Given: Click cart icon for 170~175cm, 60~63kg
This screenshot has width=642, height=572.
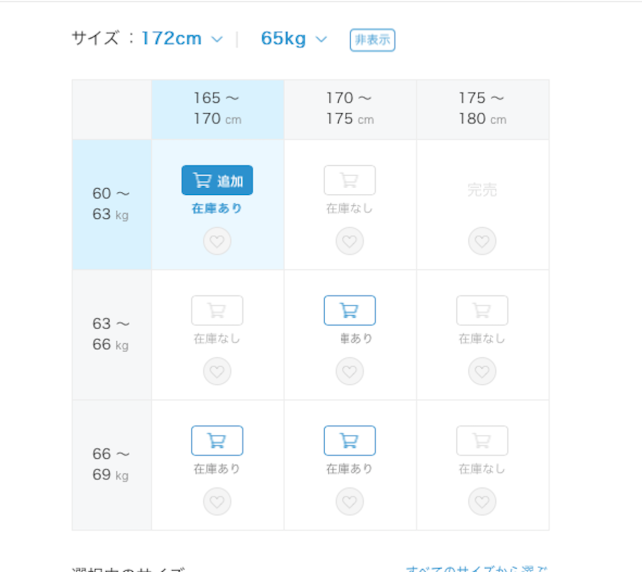Looking at the screenshot, I should [x=349, y=180].
